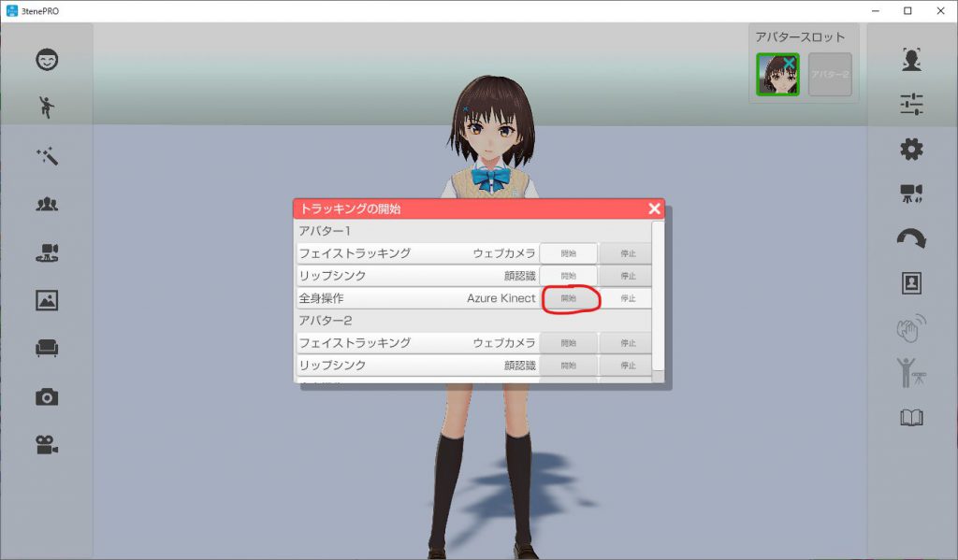Viewport: 958px width, 560px height.
Task: Close the トラッキングの開始 dialog
Action: tap(654, 208)
